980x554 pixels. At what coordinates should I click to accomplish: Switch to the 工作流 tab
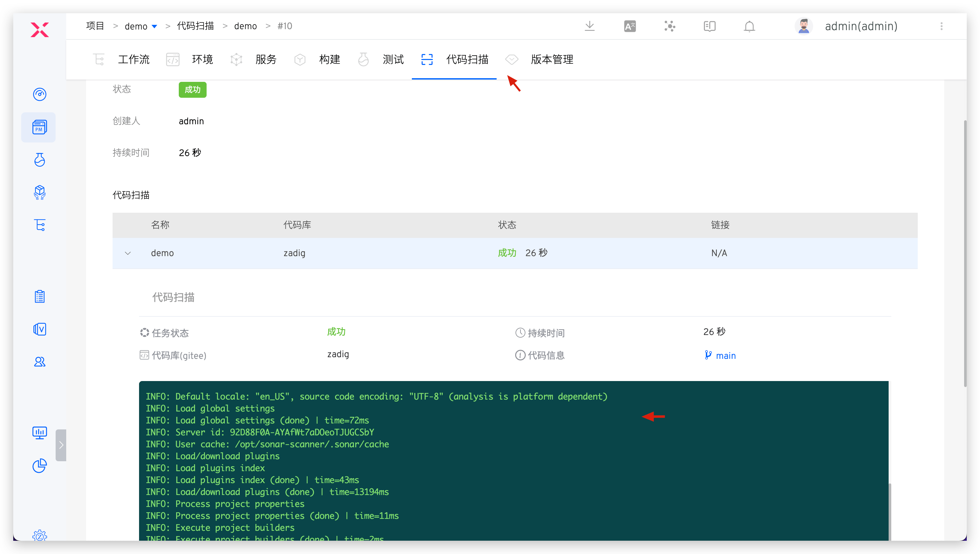(x=133, y=59)
